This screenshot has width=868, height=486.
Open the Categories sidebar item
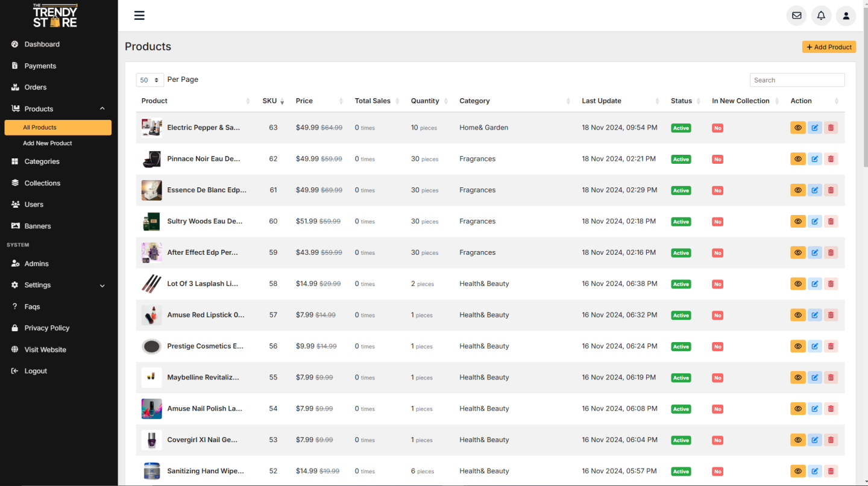42,161
